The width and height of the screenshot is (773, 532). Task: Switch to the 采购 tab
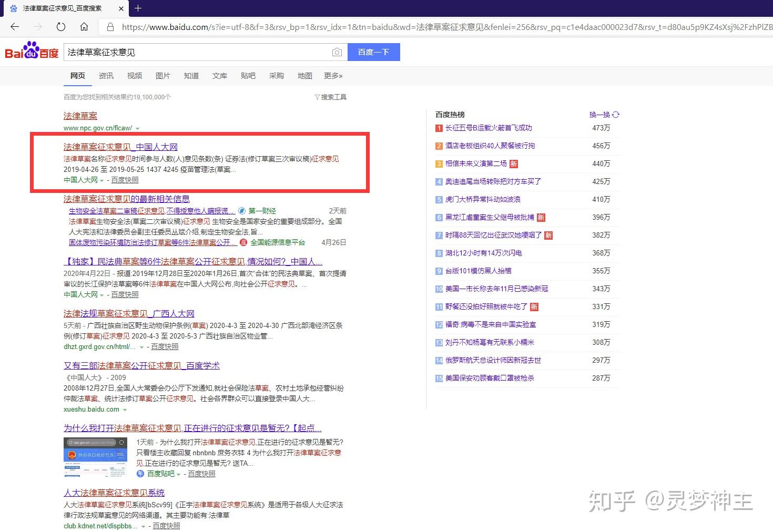(x=277, y=76)
